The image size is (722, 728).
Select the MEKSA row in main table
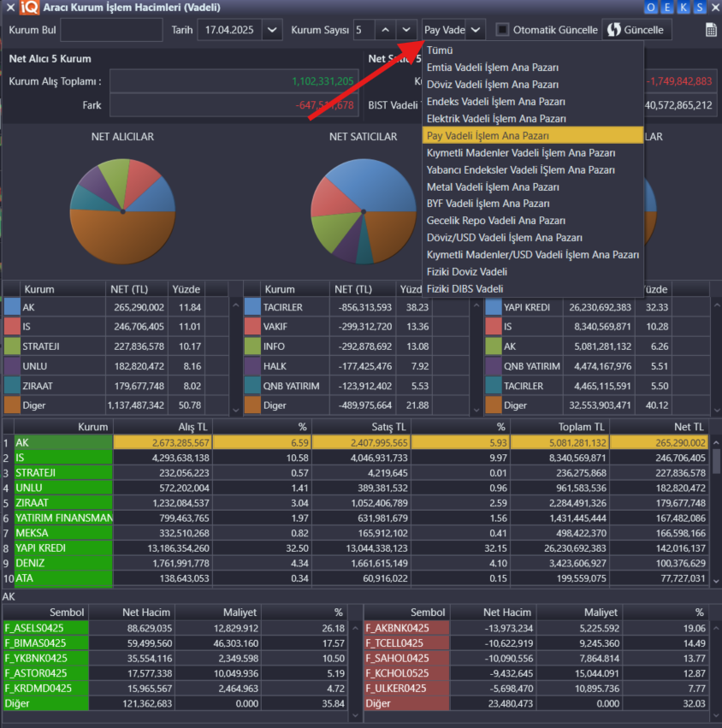click(x=356, y=533)
